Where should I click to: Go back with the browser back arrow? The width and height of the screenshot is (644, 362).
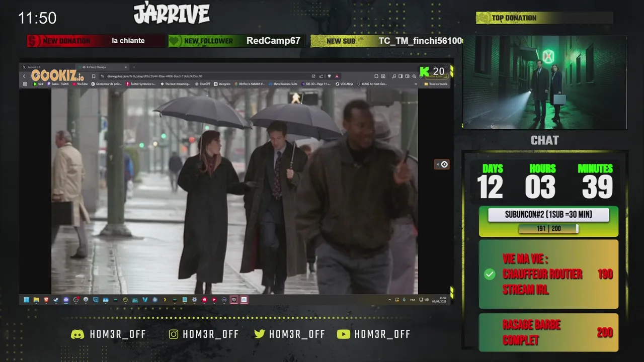point(24,76)
